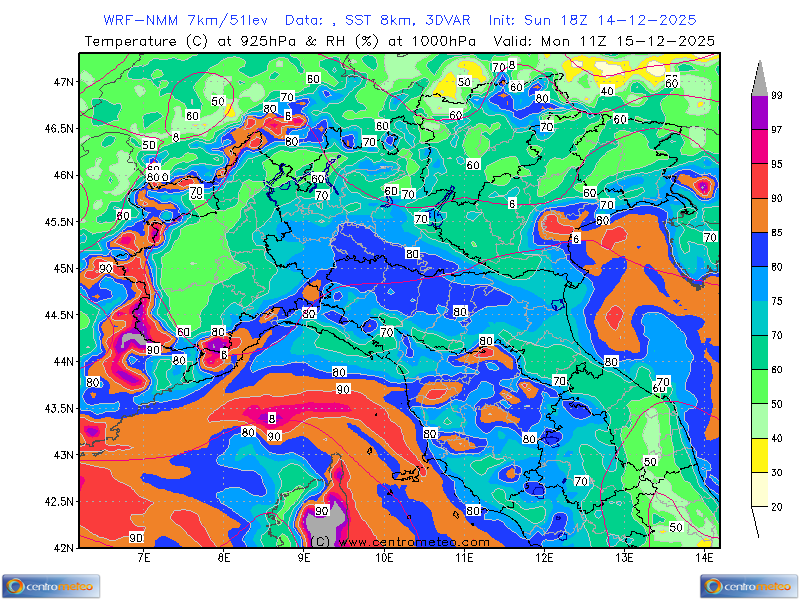Image resolution: width=800 pixels, height=600 pixels.
Task: Click the 'Init: Sun 18Z 14-12-2025' text
Action: tap(592, 20)
